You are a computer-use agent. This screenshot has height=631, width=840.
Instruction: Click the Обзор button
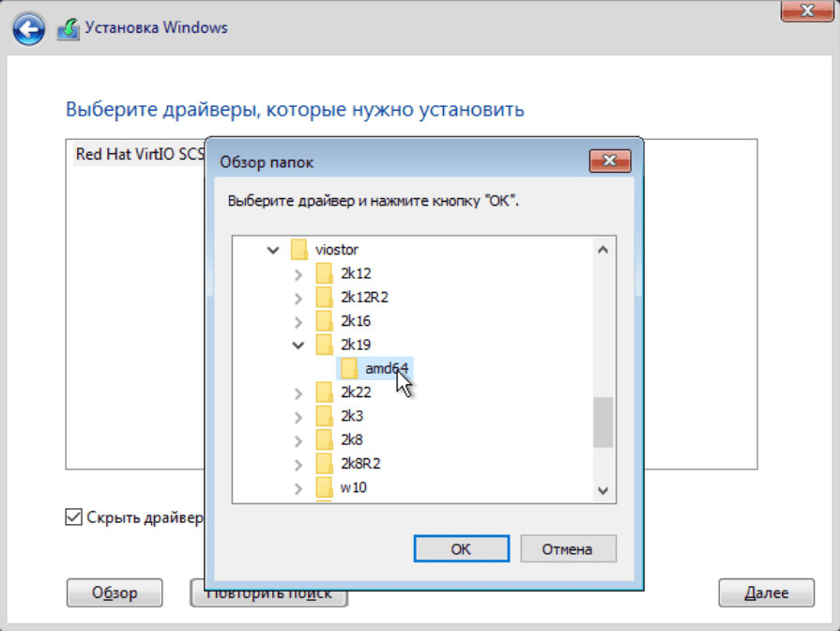click(x=115, y=593)
